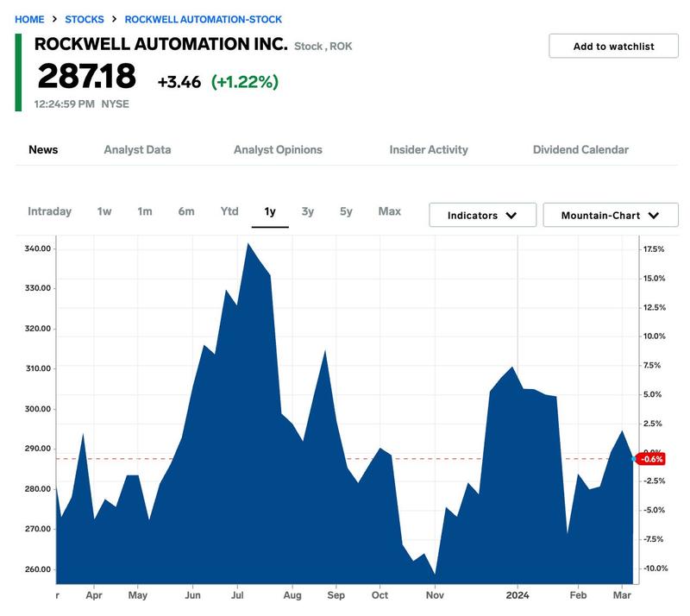Pick the 5y chart range
Viewport: 690px width, 616px height.
[346, 211]
